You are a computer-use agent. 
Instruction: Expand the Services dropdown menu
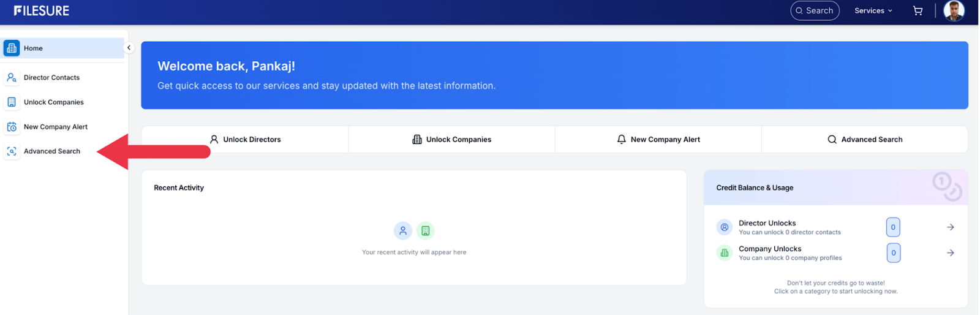pos(873,10)
